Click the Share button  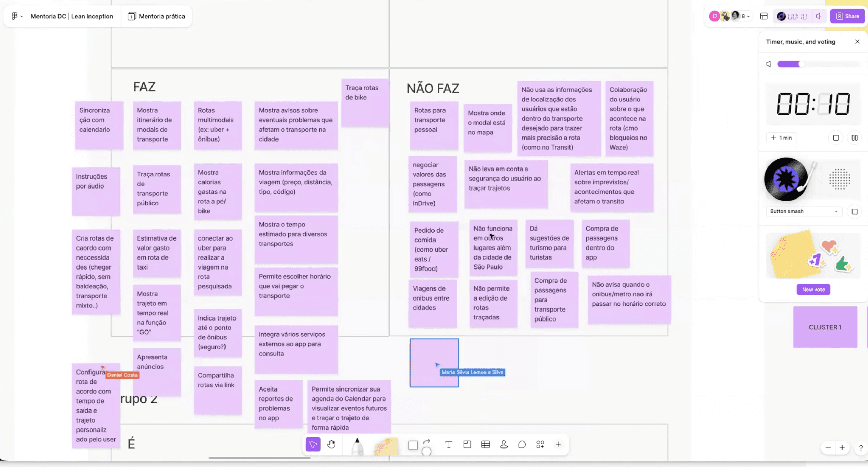point(847,16)
